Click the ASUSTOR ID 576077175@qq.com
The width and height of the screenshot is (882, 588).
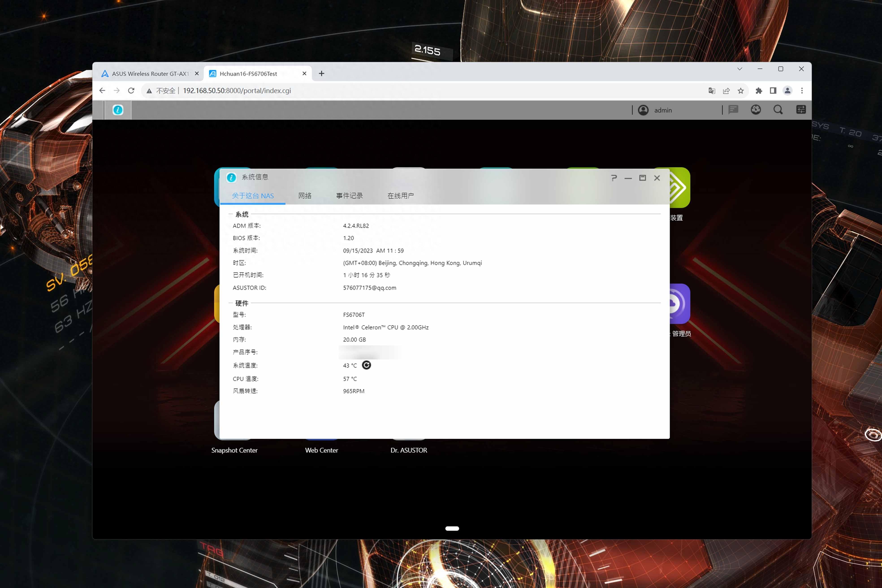point(369,288)
